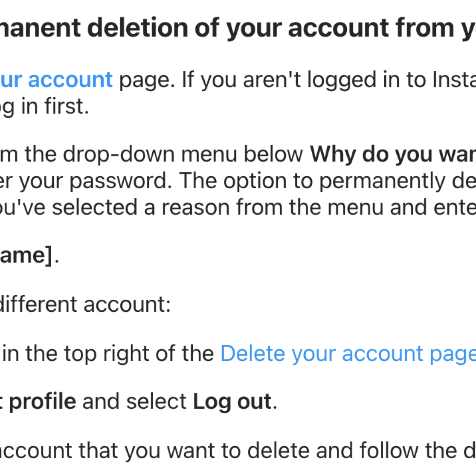Click the bold 'Why do you' text
Viewport: 476px width, 476px height.
tap(371, 155)
